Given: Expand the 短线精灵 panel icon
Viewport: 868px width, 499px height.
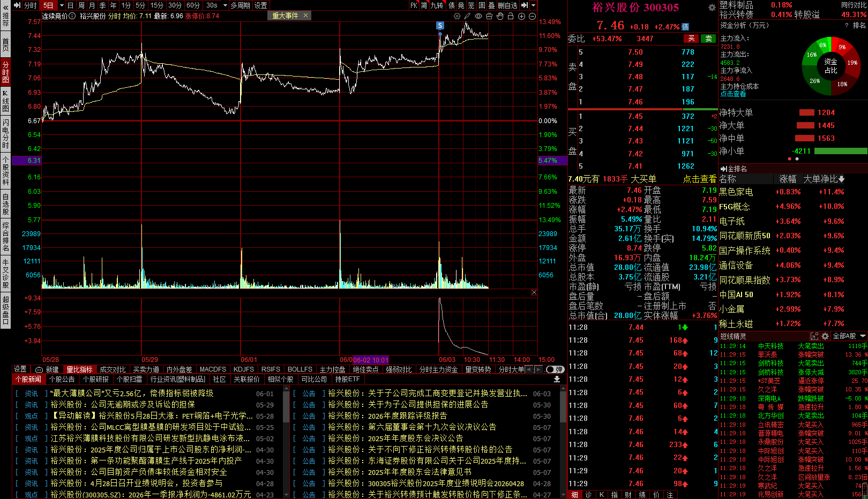Looking at the screenshot, I should 814,336.
